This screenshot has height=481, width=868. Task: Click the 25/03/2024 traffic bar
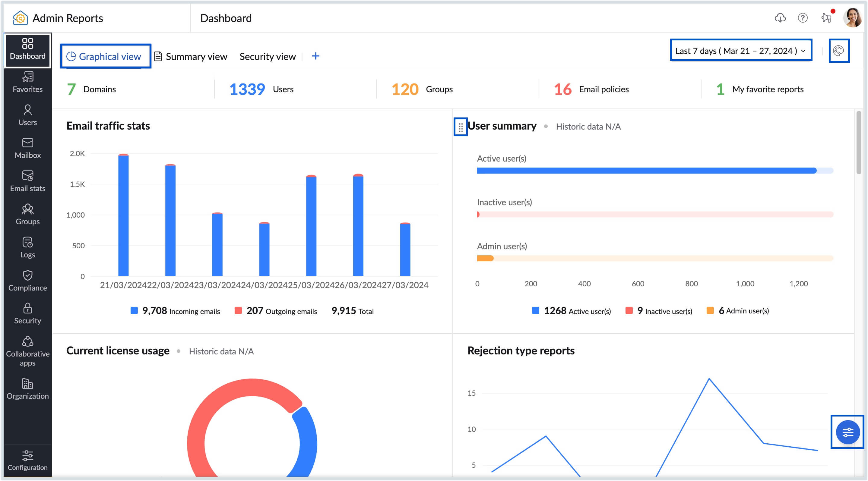[x=311, y=225]
